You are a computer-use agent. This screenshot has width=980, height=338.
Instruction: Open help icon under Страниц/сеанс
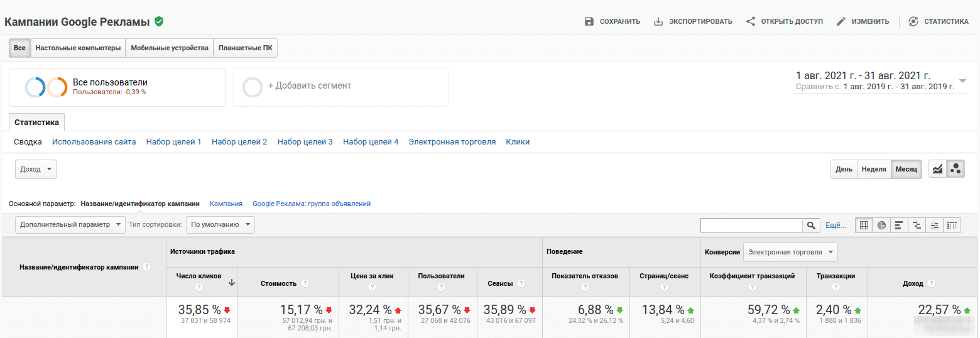tap(664, 287)
